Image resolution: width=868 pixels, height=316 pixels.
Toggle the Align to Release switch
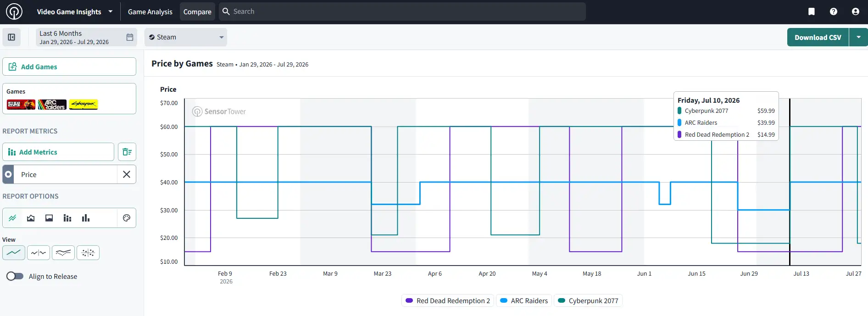point(15,276)
